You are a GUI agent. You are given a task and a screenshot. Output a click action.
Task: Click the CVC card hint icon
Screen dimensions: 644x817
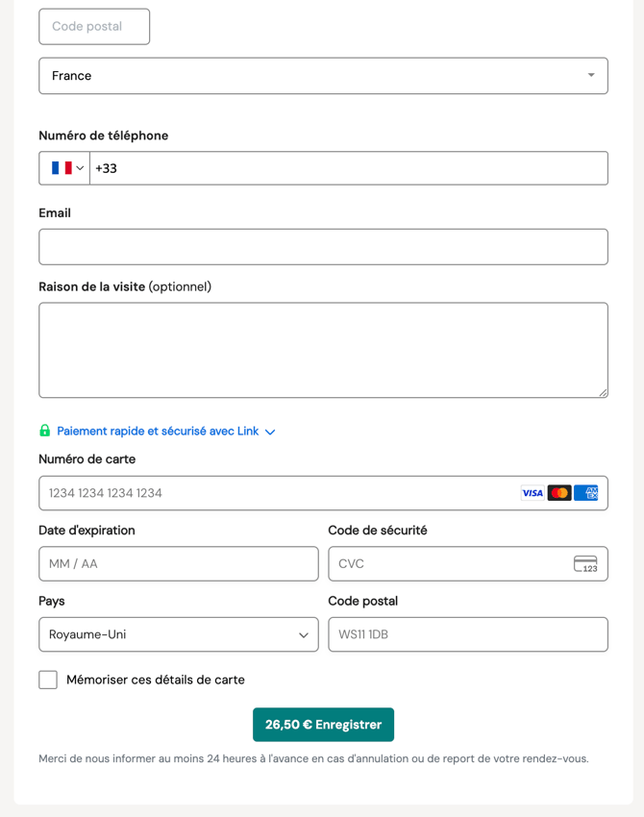click(585, 564)
